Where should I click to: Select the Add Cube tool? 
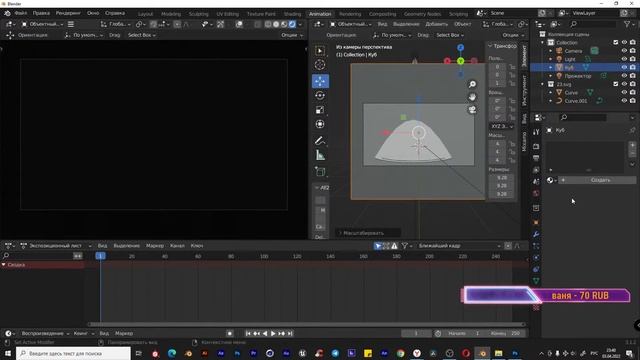(x=320, y=172)
